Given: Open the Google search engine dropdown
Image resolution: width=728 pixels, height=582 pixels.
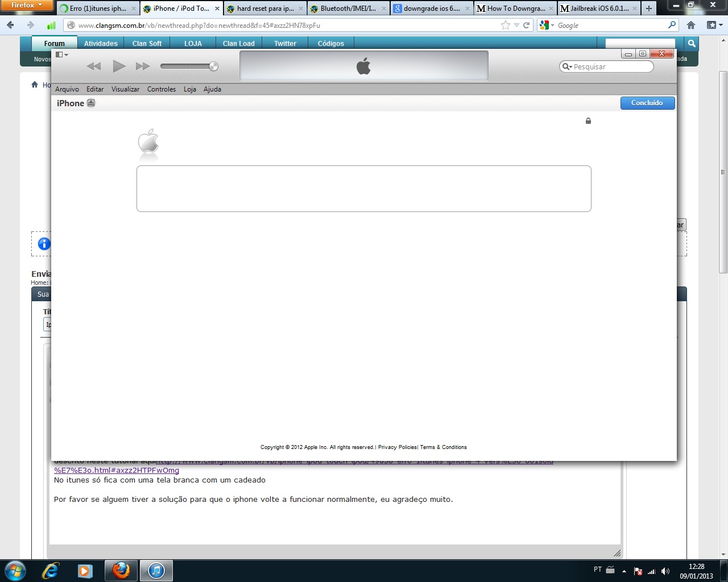Looking at the screenshot, I should 547,25.
